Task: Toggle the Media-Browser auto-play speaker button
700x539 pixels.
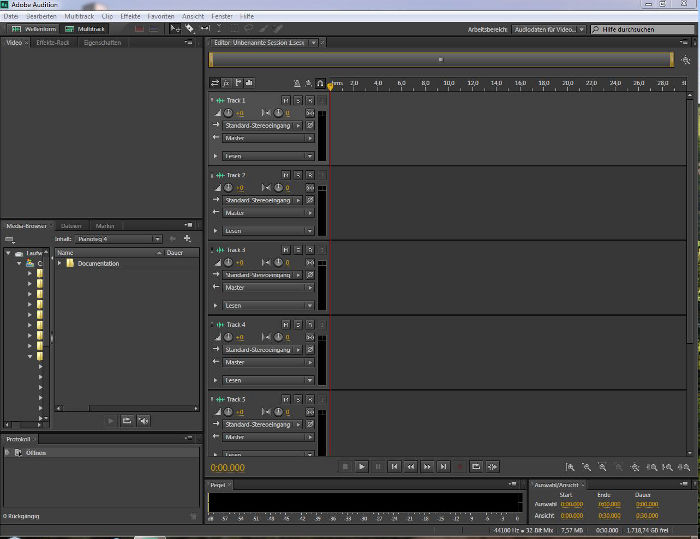Action: point(143,421)
